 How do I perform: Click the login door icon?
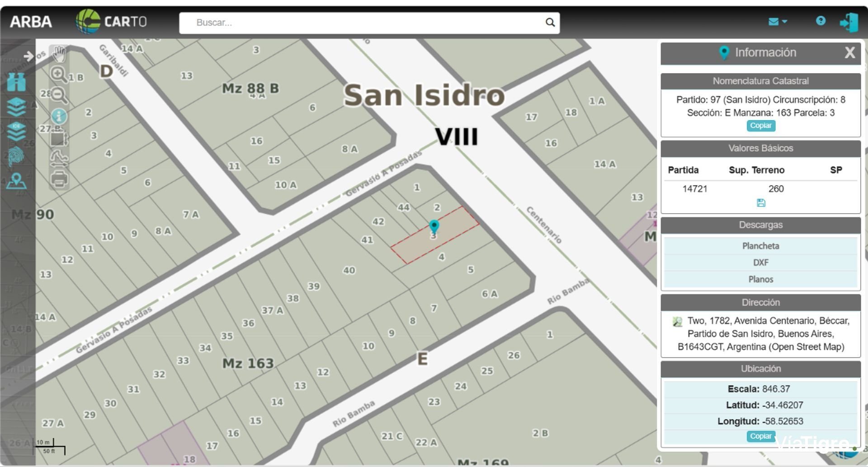click(x=849, y=22)
